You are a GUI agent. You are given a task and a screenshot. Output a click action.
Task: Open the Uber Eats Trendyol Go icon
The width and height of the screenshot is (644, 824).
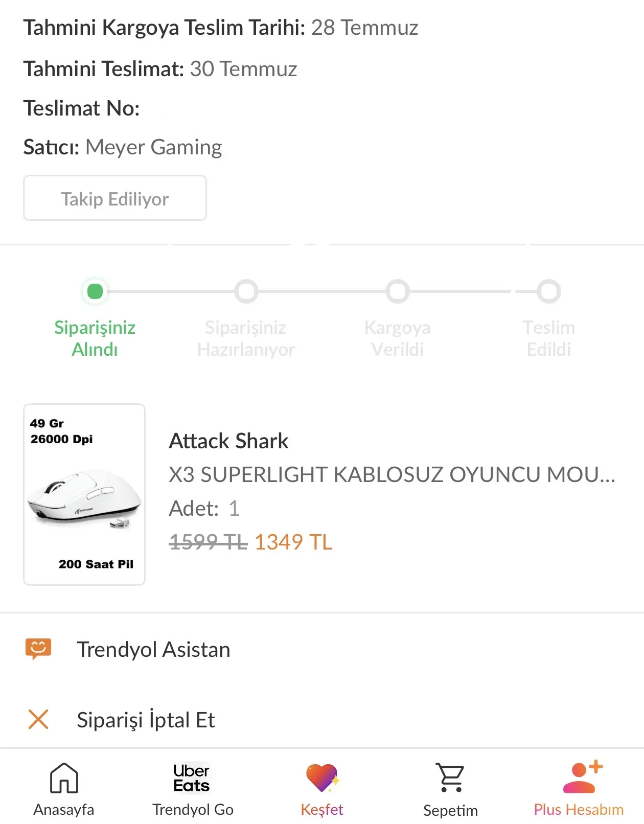(x=192, y=777)
